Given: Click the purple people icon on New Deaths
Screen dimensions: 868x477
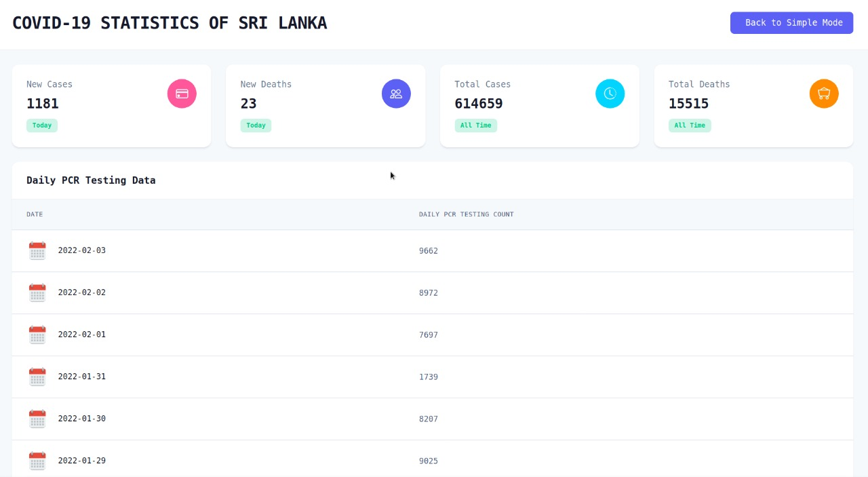Looking at the screenshot, I should point(396,94).
